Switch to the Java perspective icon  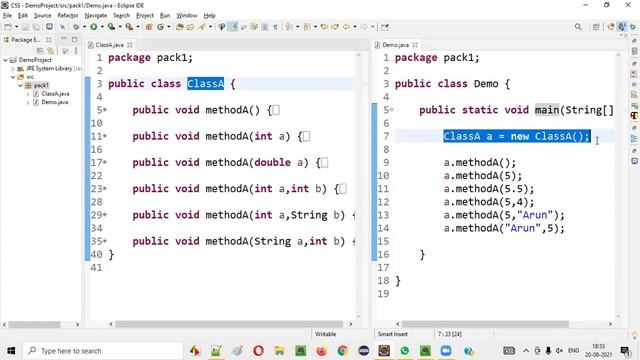(x=622, y=27)
